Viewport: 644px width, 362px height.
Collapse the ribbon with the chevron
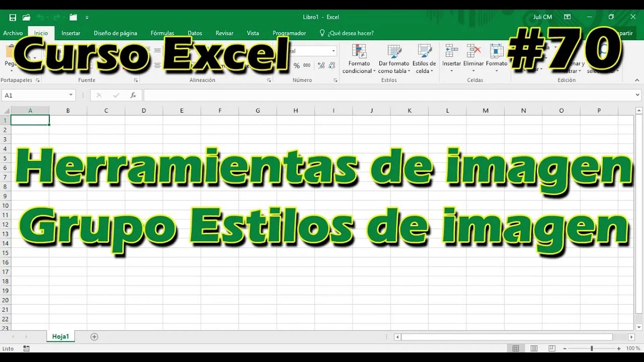click(x=637, y=80)
